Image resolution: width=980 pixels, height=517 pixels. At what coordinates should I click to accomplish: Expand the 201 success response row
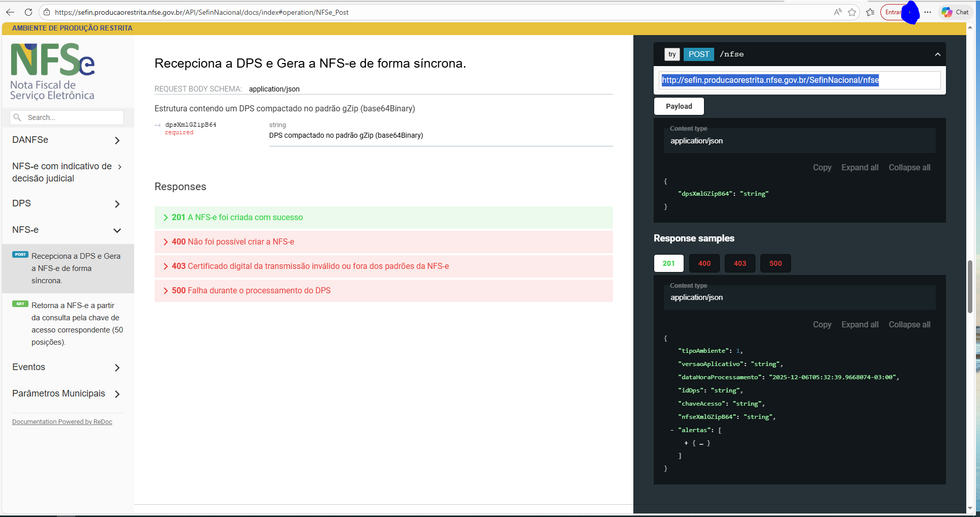[x=383, y=218]
